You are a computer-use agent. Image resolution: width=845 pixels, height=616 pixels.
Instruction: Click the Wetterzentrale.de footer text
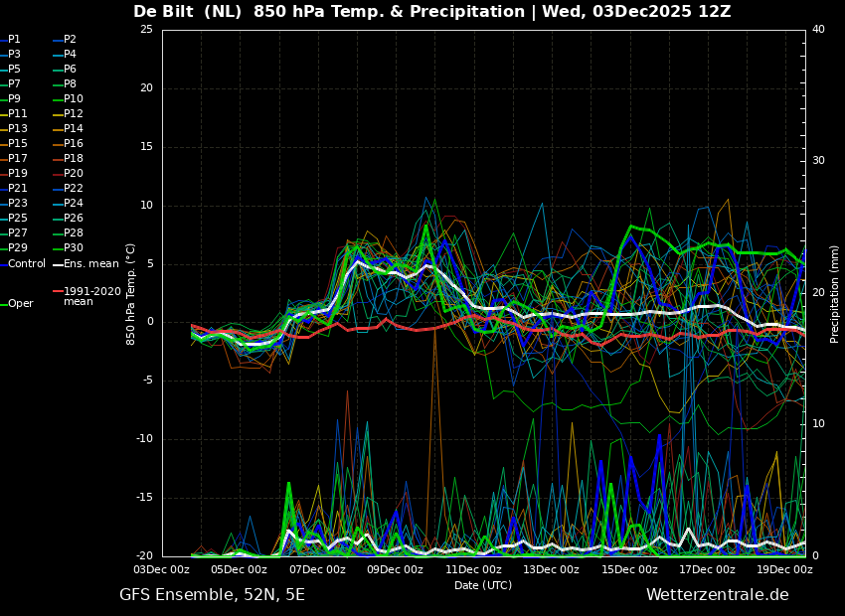717,595
